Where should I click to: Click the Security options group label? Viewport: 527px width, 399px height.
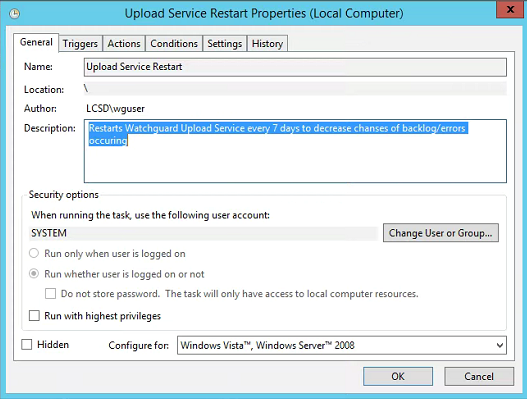(x=64, y=195)
